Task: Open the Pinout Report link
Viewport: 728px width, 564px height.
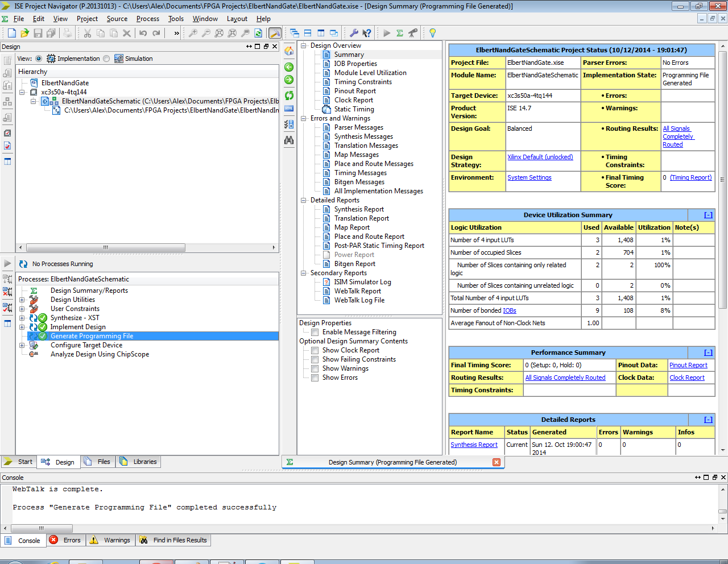Action: coord(688,365)
